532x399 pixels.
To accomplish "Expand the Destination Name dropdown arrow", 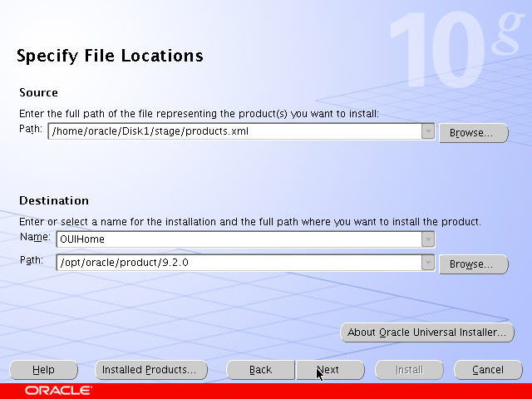I will click(428, 239).
